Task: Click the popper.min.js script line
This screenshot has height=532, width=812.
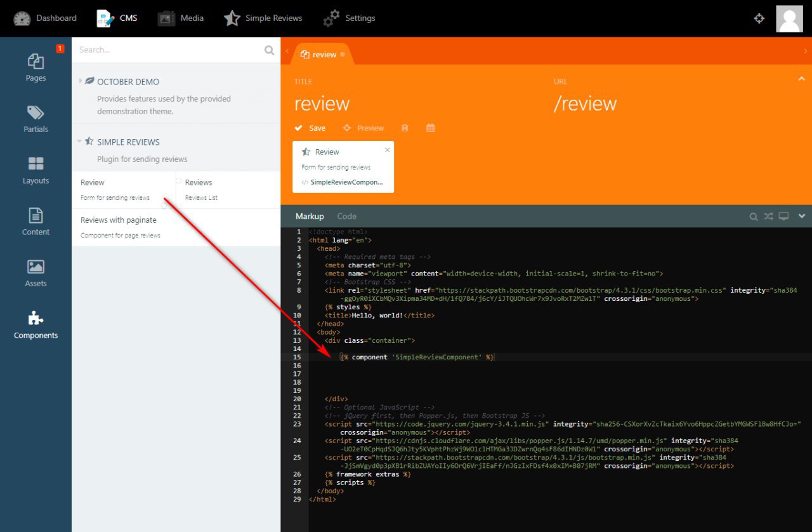Action: point(531,444)
